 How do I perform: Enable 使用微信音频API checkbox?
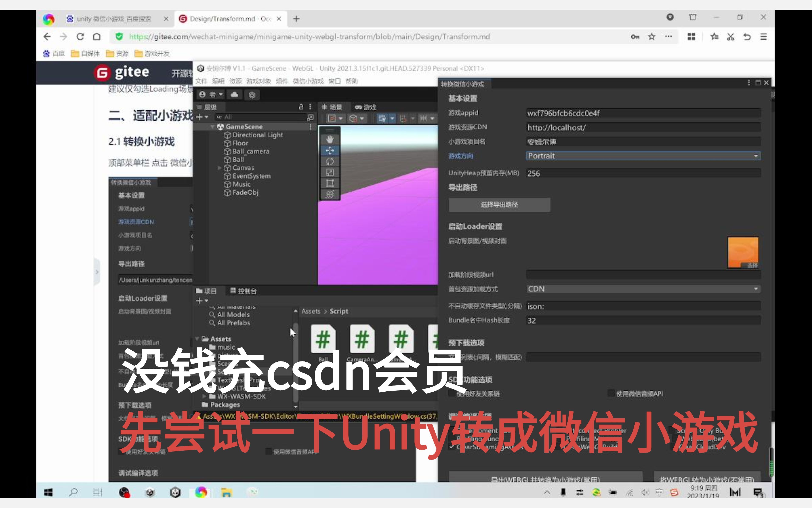[x=611, y=394]
